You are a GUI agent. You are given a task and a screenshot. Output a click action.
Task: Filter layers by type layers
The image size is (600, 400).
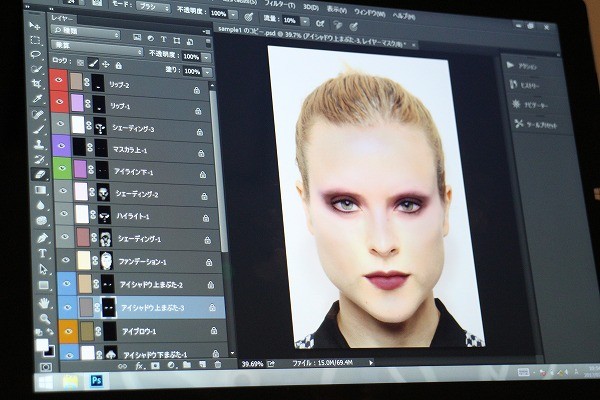click(x=163, y=39)
